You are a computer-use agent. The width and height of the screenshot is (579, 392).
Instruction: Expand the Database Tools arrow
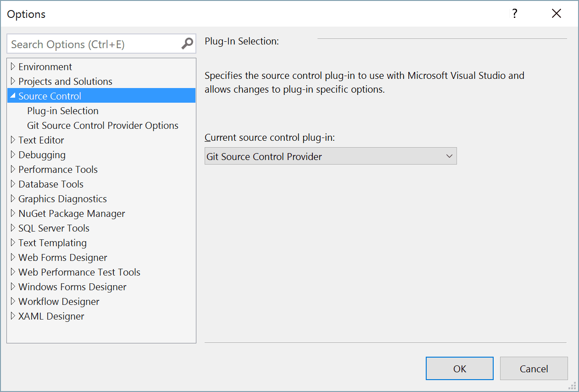[13, 184]
